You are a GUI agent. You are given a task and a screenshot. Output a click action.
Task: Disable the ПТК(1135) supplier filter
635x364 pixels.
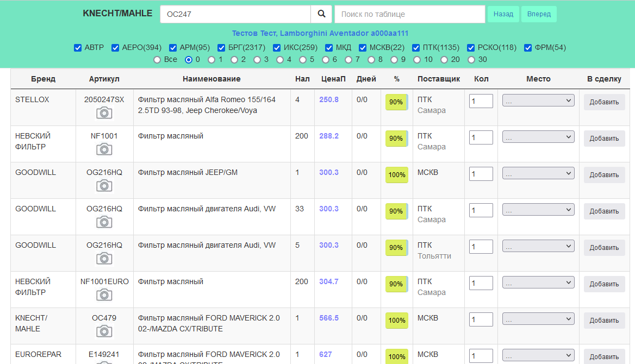point(416,48)
